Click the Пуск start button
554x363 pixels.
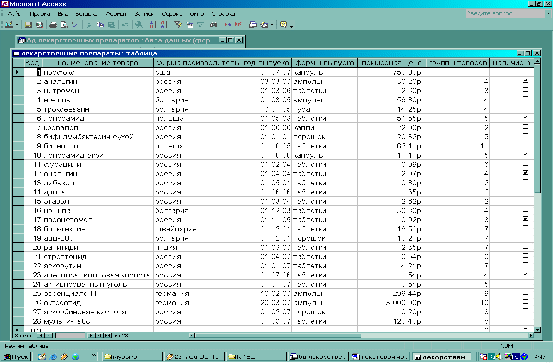[16, 357]
